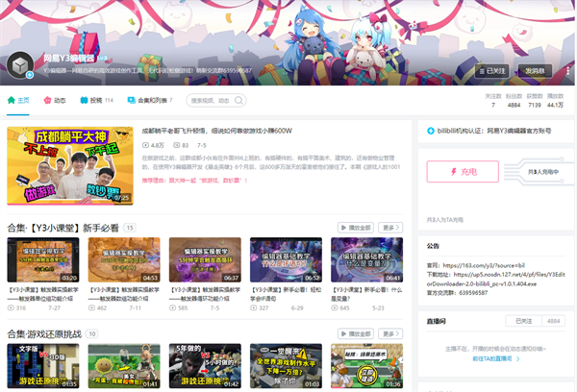Toggle the 已关注 follow button in header
The height and width of the screenshot is (392, 577).
point(491,70)
